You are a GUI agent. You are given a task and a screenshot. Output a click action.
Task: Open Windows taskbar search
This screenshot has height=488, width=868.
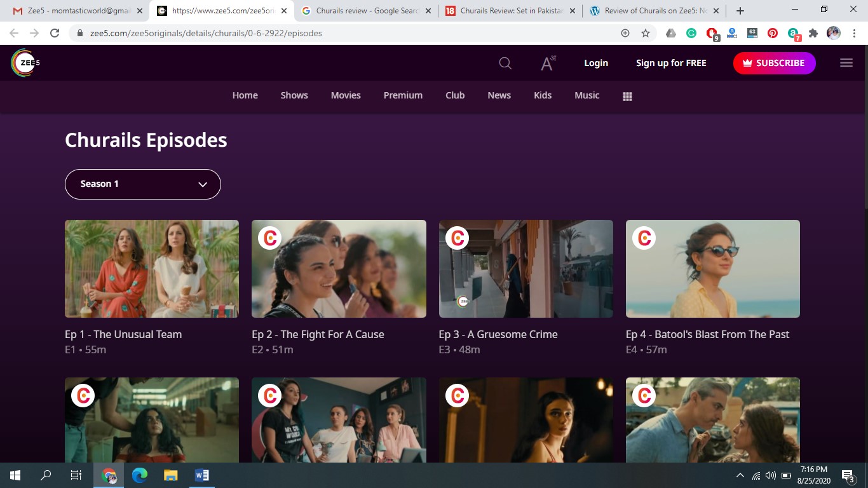[46, 475]
